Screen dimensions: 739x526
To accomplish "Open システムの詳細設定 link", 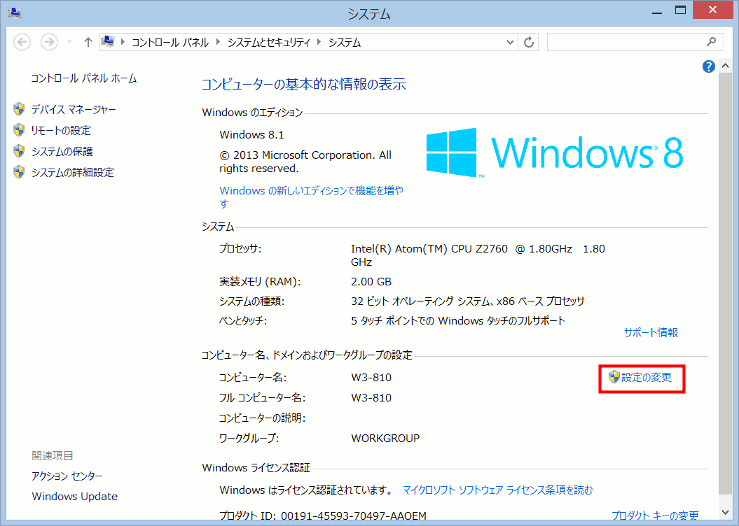I will pos(72,172).
